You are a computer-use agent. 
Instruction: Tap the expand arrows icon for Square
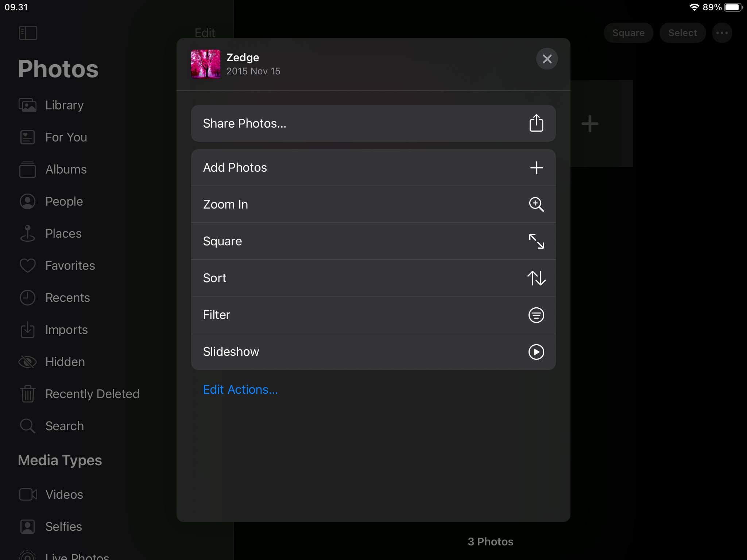(536, 241)
